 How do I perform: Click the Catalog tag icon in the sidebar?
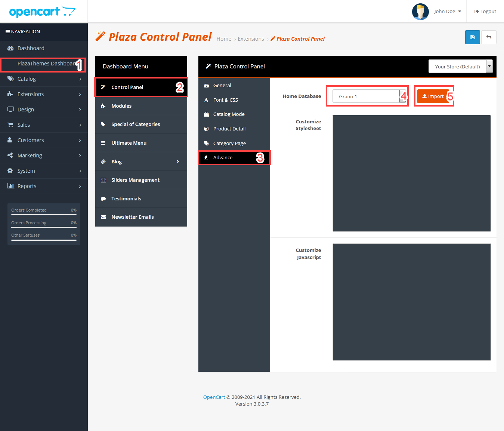(10, 79)
